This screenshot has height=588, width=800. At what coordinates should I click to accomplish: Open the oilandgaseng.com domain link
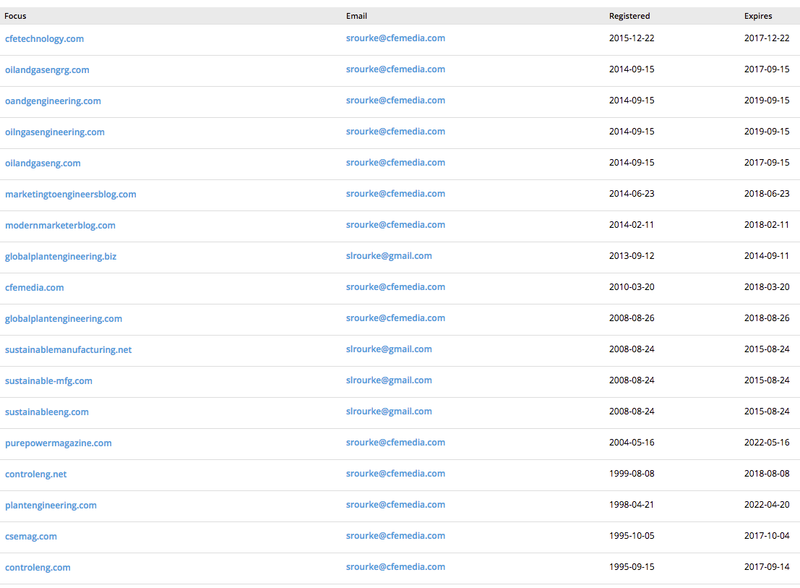point(43,163)
